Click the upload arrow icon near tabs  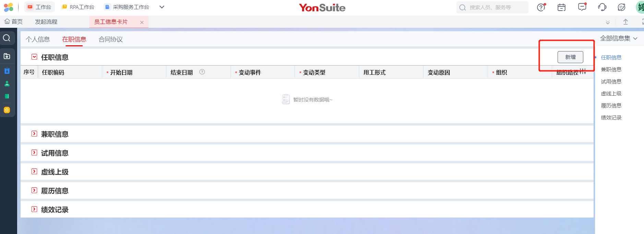(x=625, y=22)
